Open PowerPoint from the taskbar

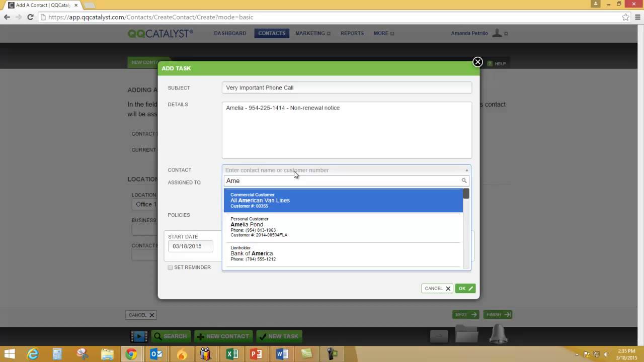(x=257, y=354)
